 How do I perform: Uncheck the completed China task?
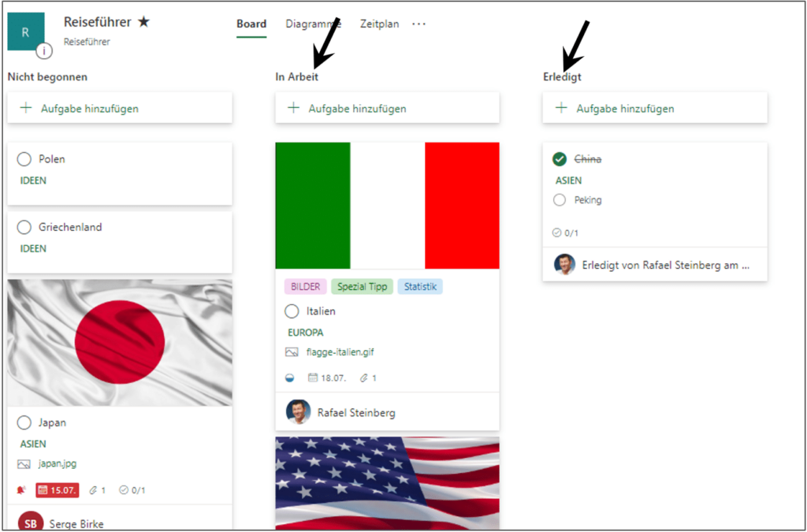click(560, 159)
